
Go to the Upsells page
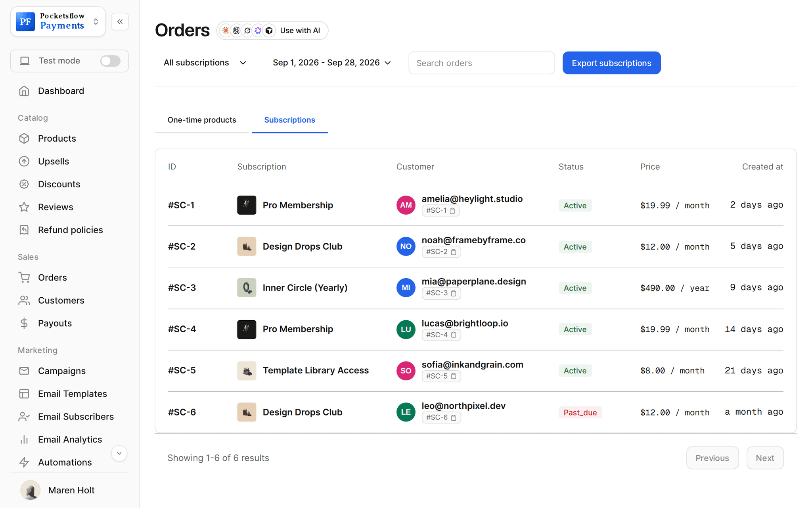pyautogui.click(x=54, y=162)
